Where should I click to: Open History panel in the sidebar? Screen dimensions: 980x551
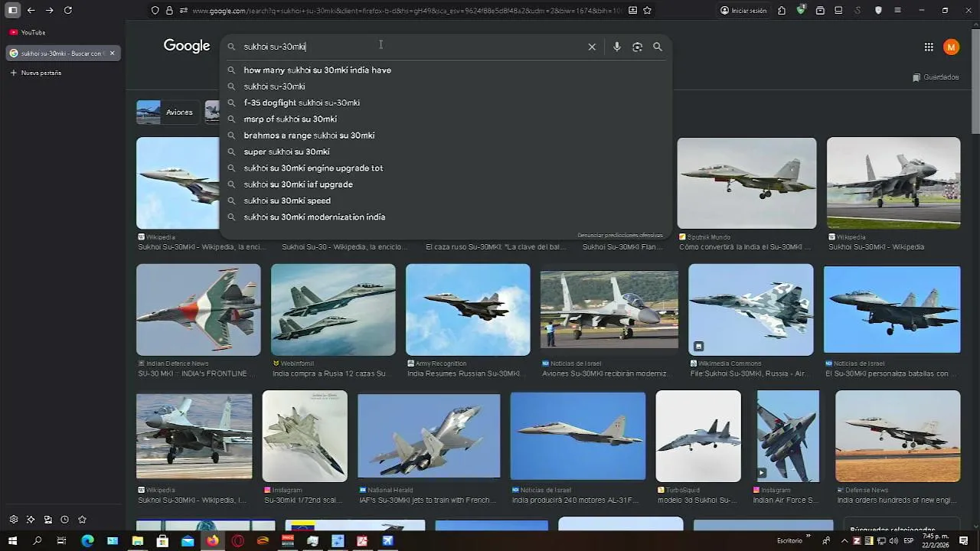click(64, 520)
